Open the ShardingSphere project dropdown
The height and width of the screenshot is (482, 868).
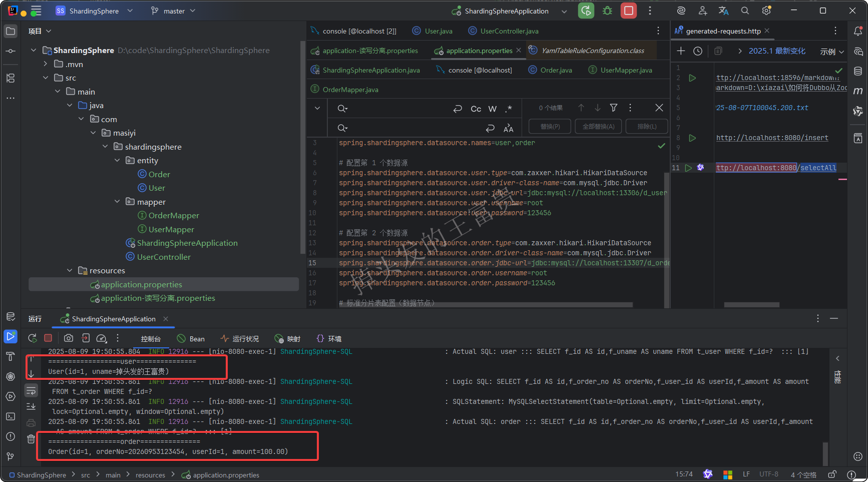(94, 11)
